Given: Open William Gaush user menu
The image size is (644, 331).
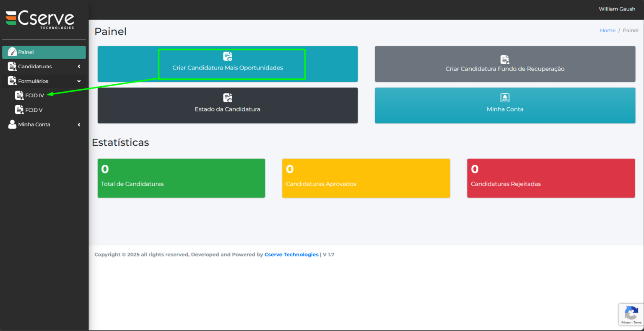Looking at the screenshot, I should pyautogui.click(x=617, y=9).
